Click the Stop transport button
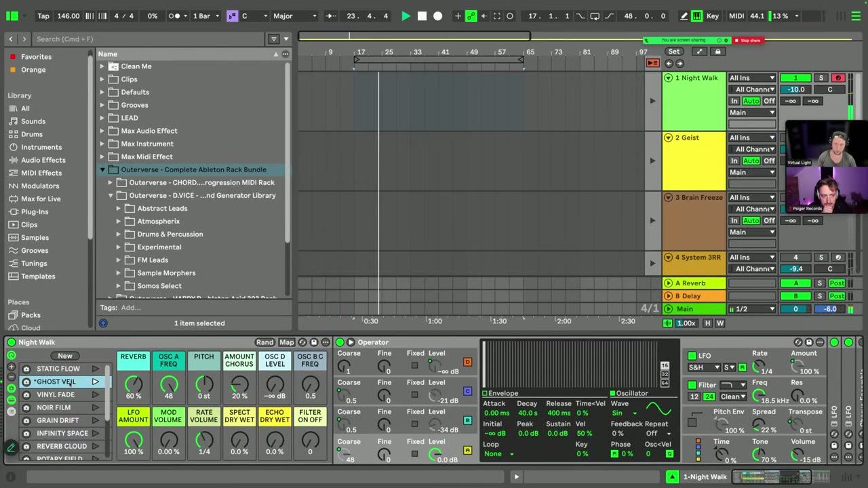Viewport: 868px width, 488px height. [422, 16]
